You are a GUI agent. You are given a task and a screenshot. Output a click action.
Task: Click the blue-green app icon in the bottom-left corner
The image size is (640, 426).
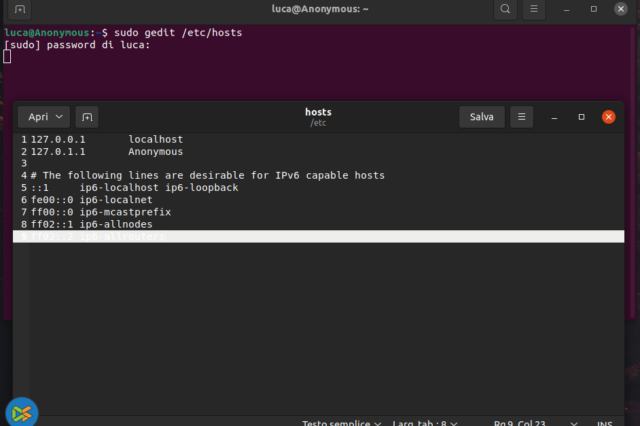click(21, 411)
